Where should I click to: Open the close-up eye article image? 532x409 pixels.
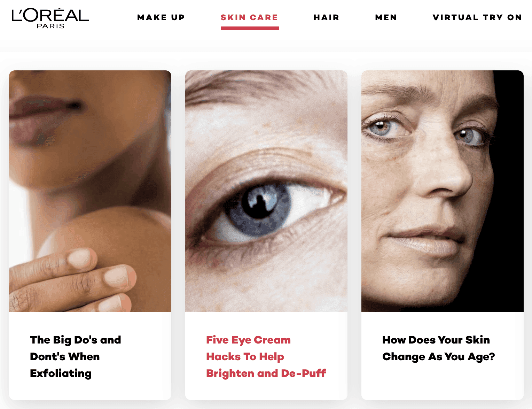coord(266,191)
